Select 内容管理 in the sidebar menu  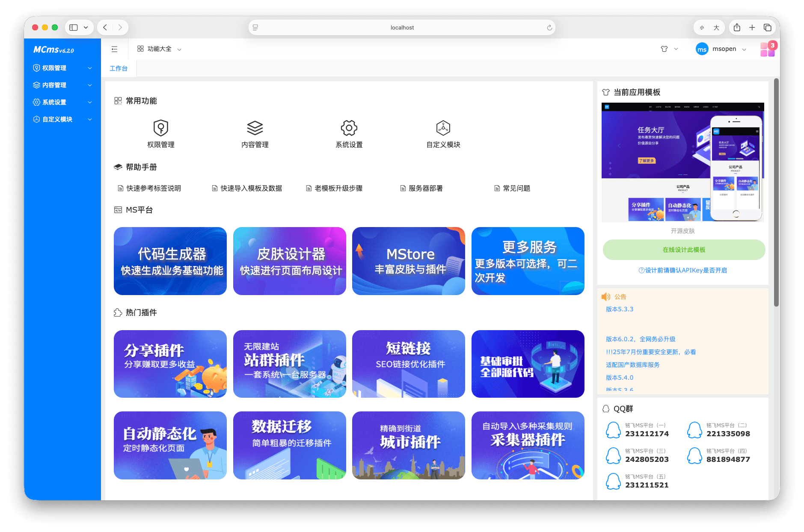tap(62, 85)
